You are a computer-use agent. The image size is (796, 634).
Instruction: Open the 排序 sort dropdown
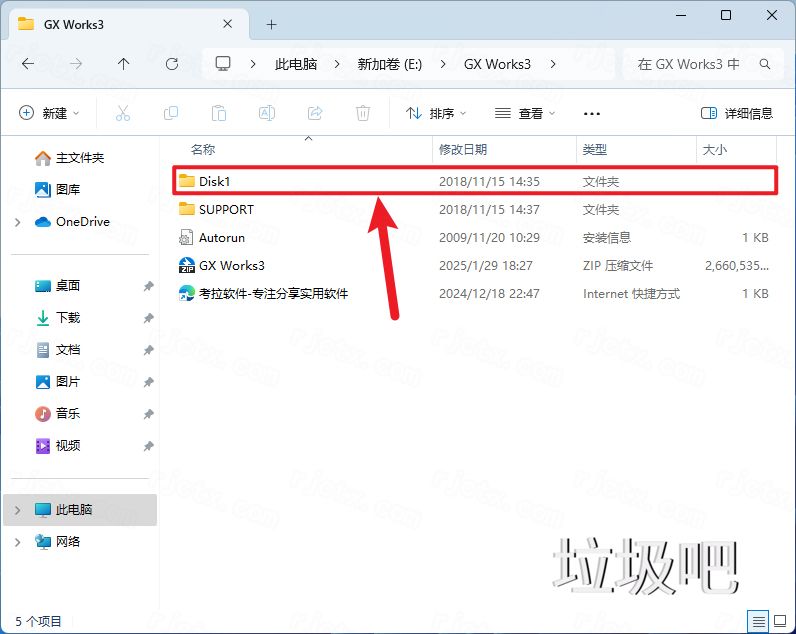pos(436,113)
